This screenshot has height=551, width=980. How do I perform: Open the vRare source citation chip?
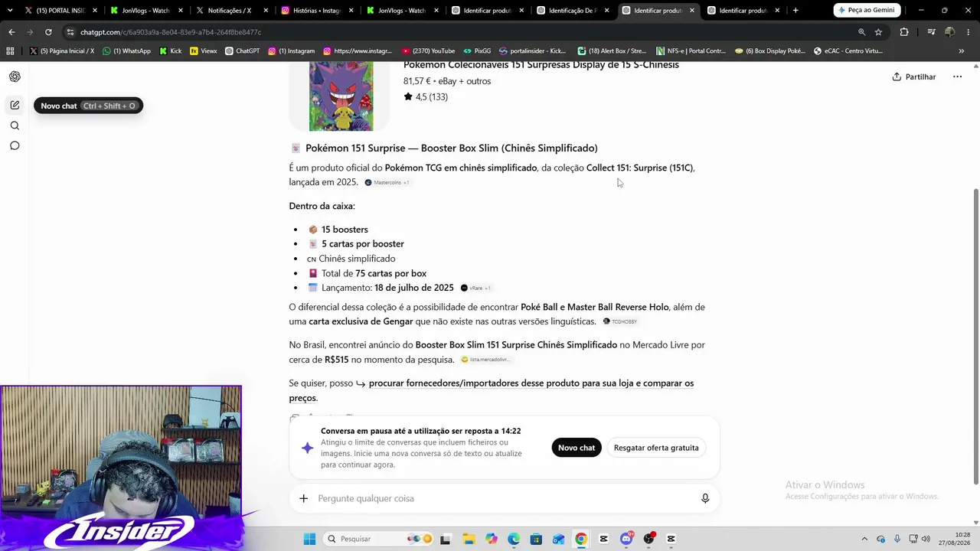[475, 288]
